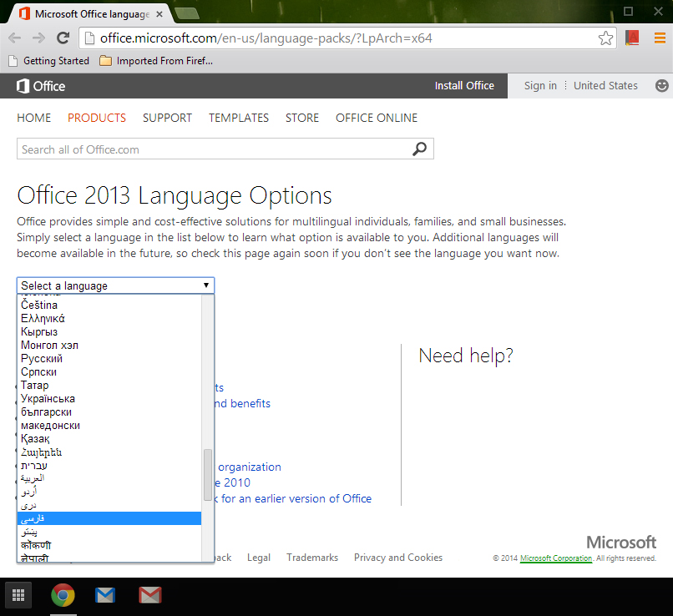
Task: Click the smiley feedback icon
Action: (x=661, y=85)
